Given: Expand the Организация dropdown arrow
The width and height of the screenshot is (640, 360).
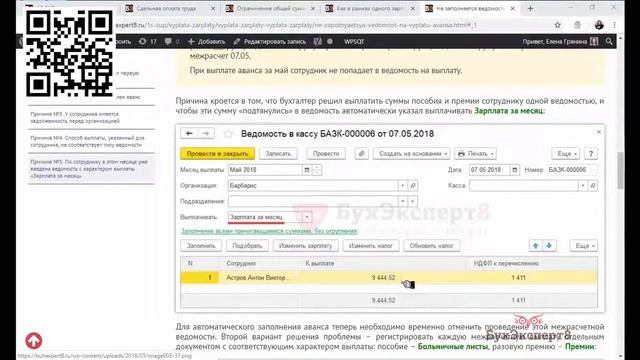Looking at the screenshot, I should [x=402, y=186].
